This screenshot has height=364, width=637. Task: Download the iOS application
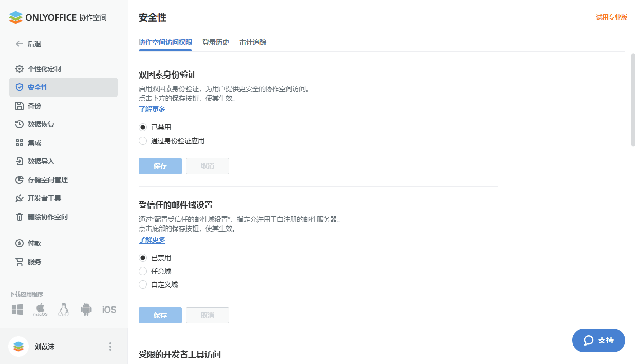point(108,309)
